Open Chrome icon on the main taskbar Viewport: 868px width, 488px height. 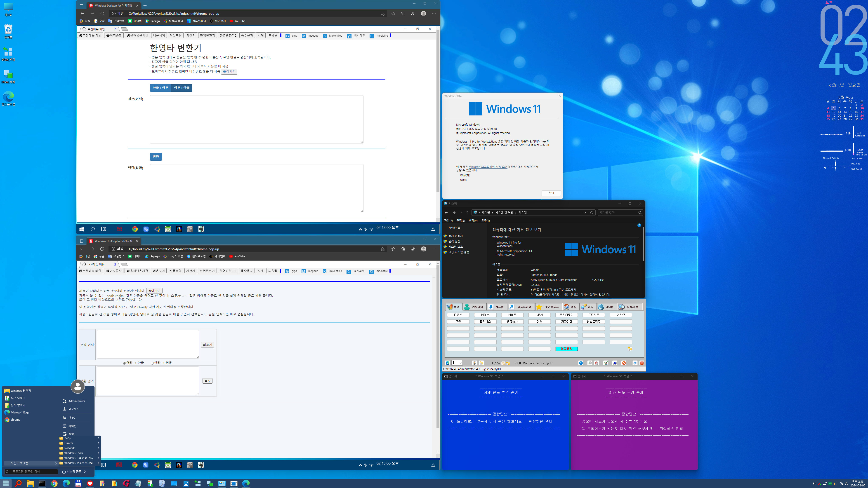(x=54, y=483)
